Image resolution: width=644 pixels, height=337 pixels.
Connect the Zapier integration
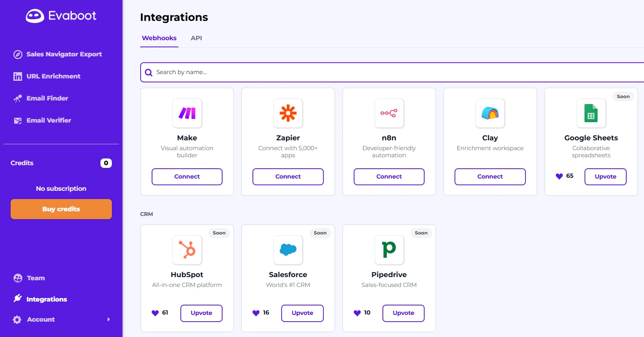click(x=288, y=177)
